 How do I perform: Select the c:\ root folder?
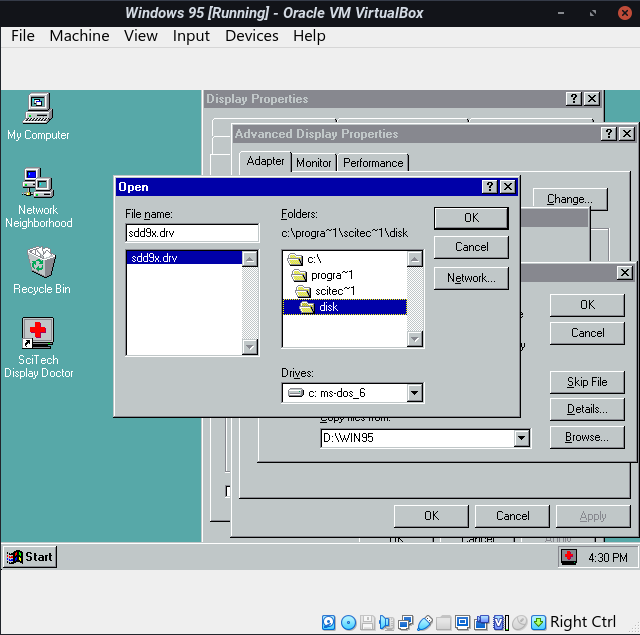tap(312, 259)
